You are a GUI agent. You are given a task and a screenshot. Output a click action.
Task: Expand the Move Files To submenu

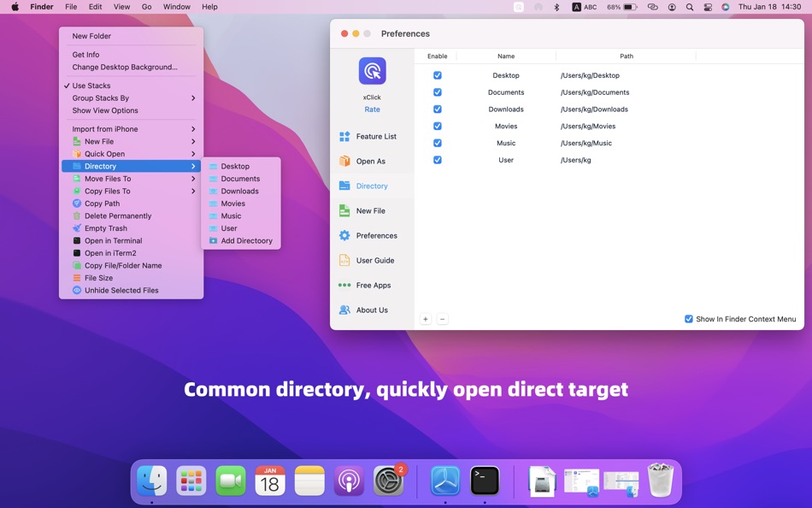point(131,179)
